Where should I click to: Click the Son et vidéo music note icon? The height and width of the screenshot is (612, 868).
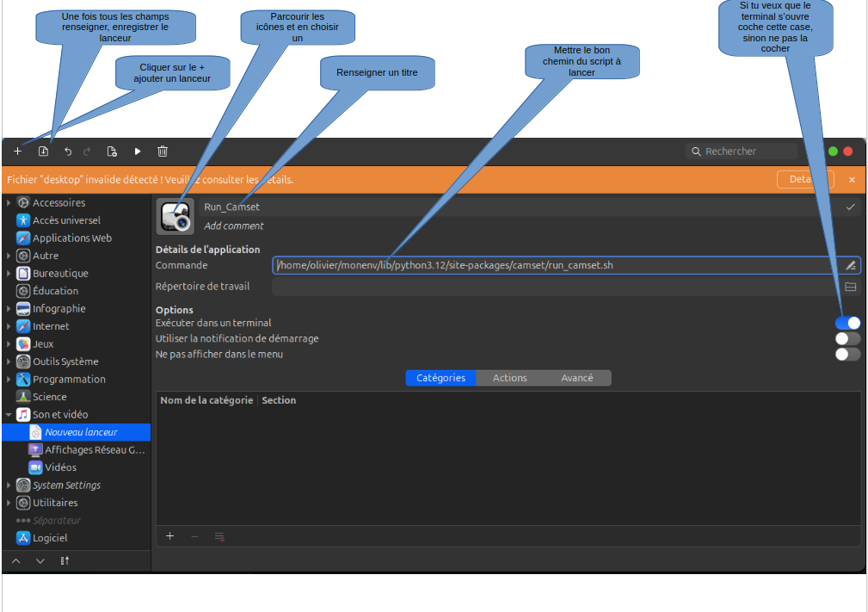[23, 414]
